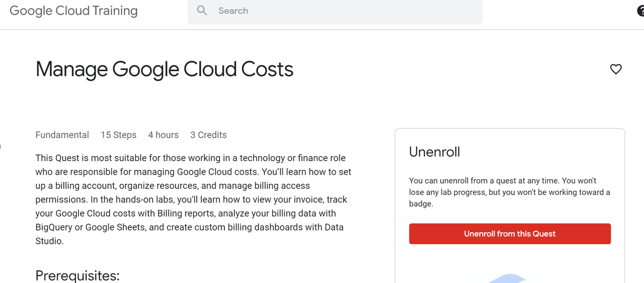Click the 3 Credits label

coord(208,135)
